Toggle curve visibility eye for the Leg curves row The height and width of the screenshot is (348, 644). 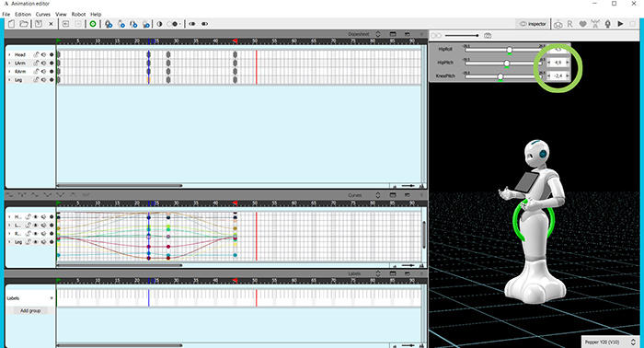tap(36, 242)
